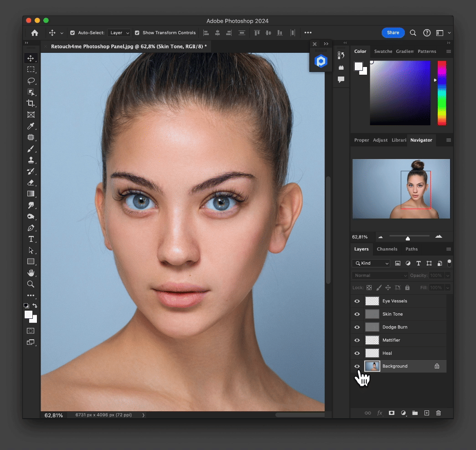Screen dimensions: 476x450
Task: Select the Hand tool
Action: point(31,273)
